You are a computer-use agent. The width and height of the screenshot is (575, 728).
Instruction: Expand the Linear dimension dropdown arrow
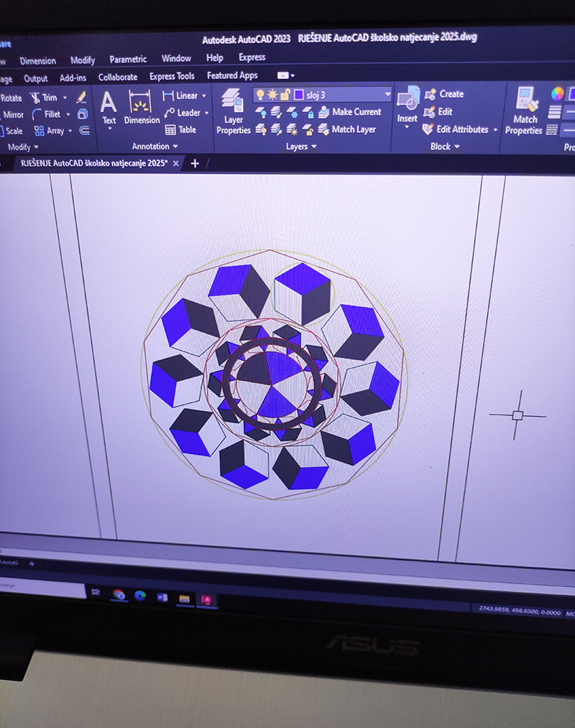click(x=204, y=96)
